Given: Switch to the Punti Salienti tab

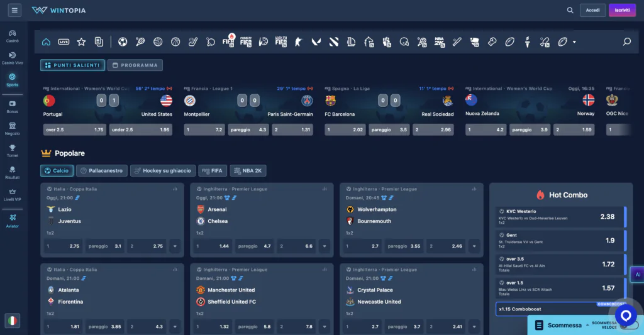Looking at the screenshot, I should coord(72,65).
